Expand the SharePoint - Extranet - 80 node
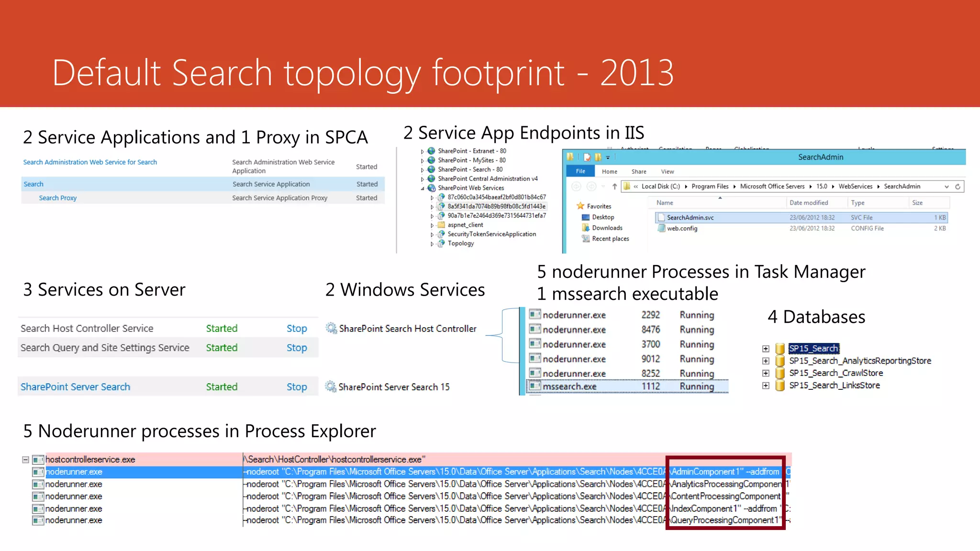This screenshot has width=980, height=551. pos(422,152)
